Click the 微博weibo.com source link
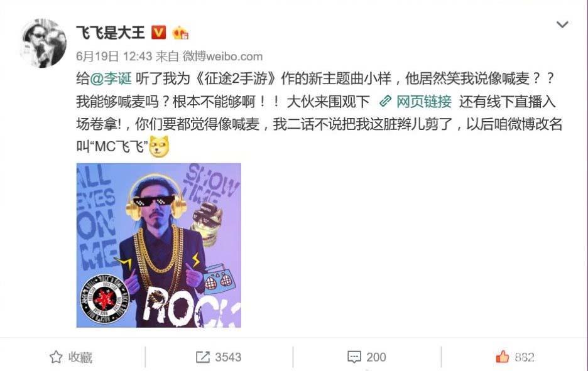The height and width of the screenshot is (371, 588). click(222, 56)
